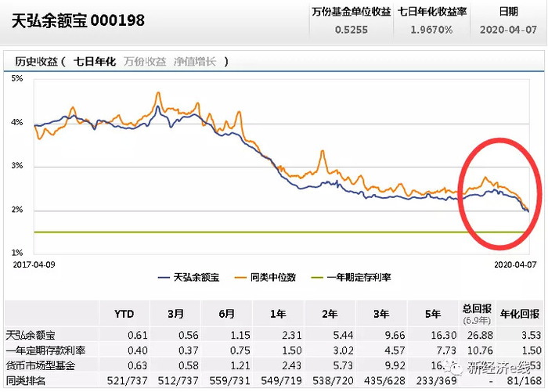Switch to the 万份收益 tab
The image size is (548, 392).
pos(145,62)
